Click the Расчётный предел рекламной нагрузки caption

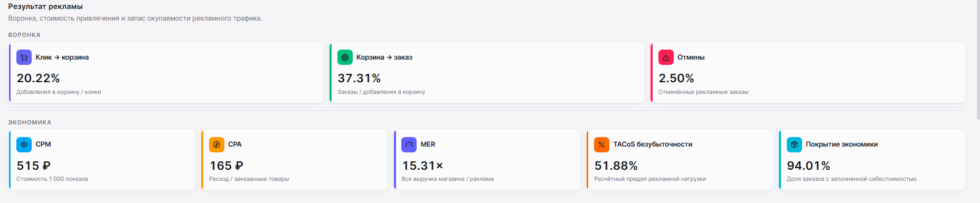click(650, 179)
